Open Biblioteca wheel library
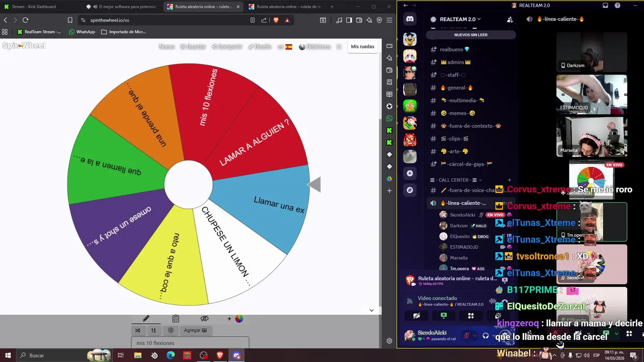 point(314,47)
